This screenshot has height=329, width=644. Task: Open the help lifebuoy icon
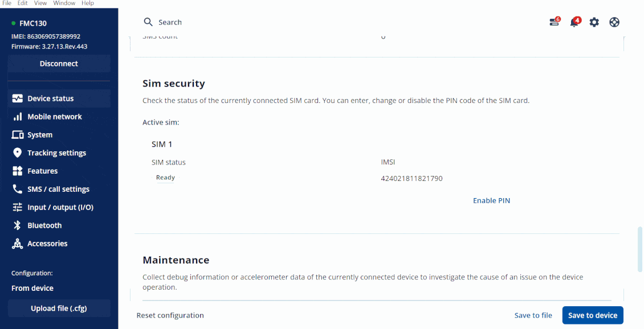614,22
